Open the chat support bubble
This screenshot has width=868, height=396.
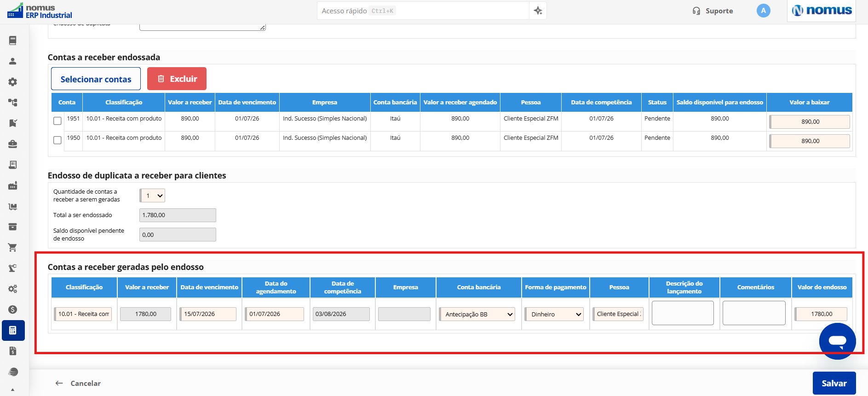837,341
